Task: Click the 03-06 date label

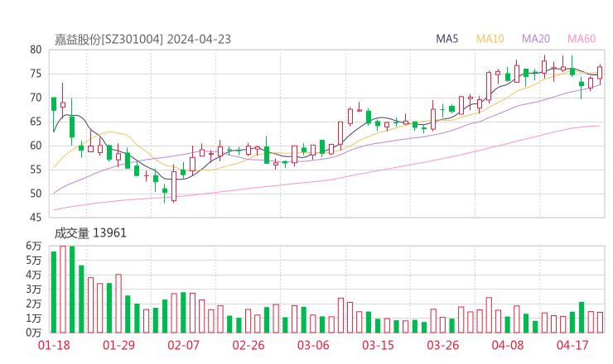Action: (313, 345)
